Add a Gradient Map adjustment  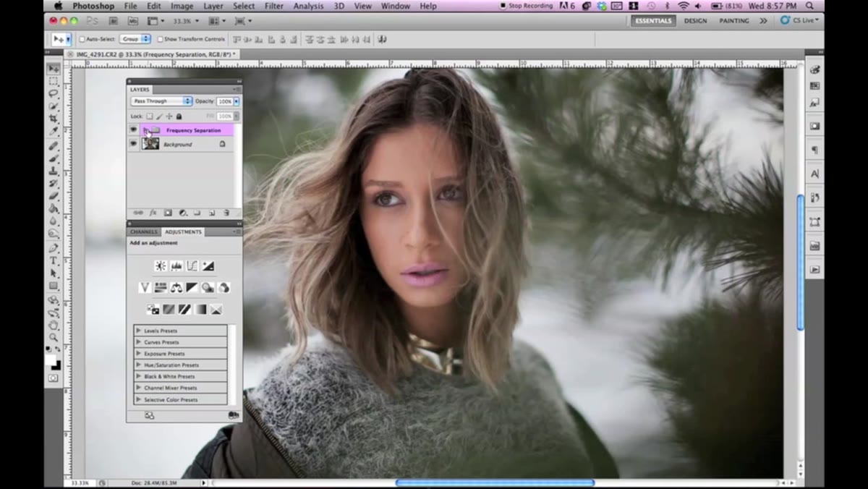200,310
